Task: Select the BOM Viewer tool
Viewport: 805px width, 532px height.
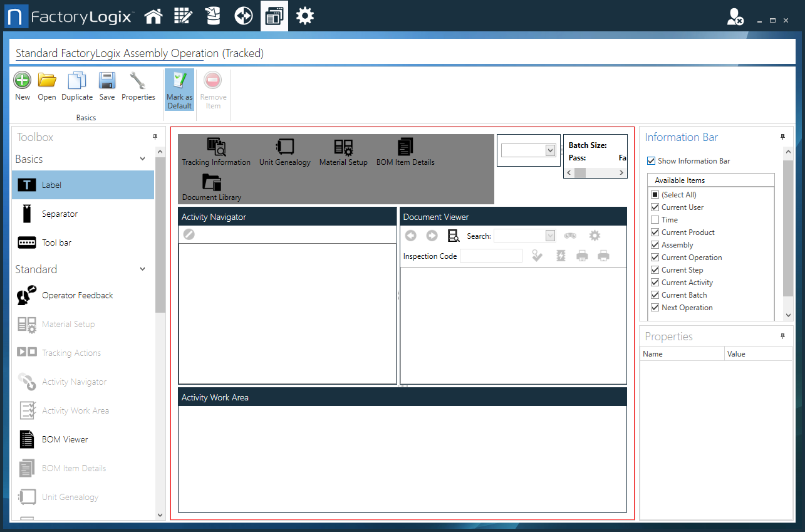Action: pos(83,439)
